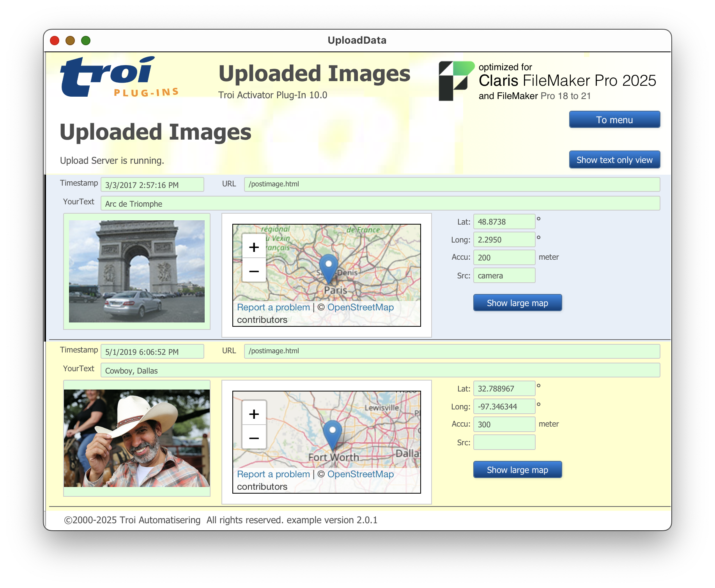Click the green zoom window button
This screenshot has height=588, width=715.
86,41
